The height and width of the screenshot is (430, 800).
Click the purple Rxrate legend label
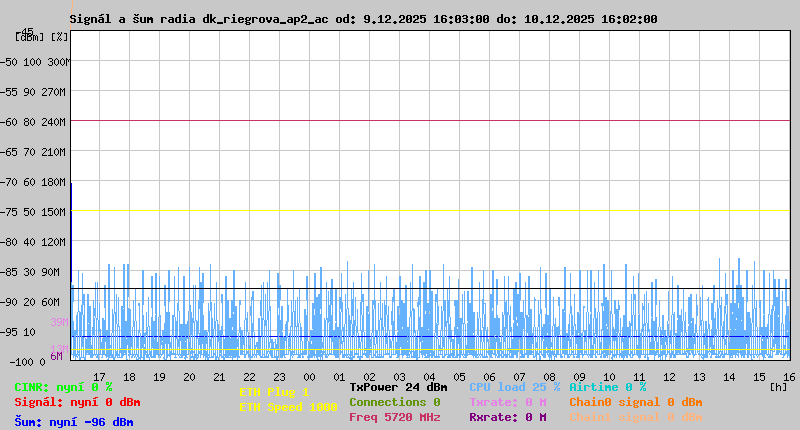pos(507,417)
